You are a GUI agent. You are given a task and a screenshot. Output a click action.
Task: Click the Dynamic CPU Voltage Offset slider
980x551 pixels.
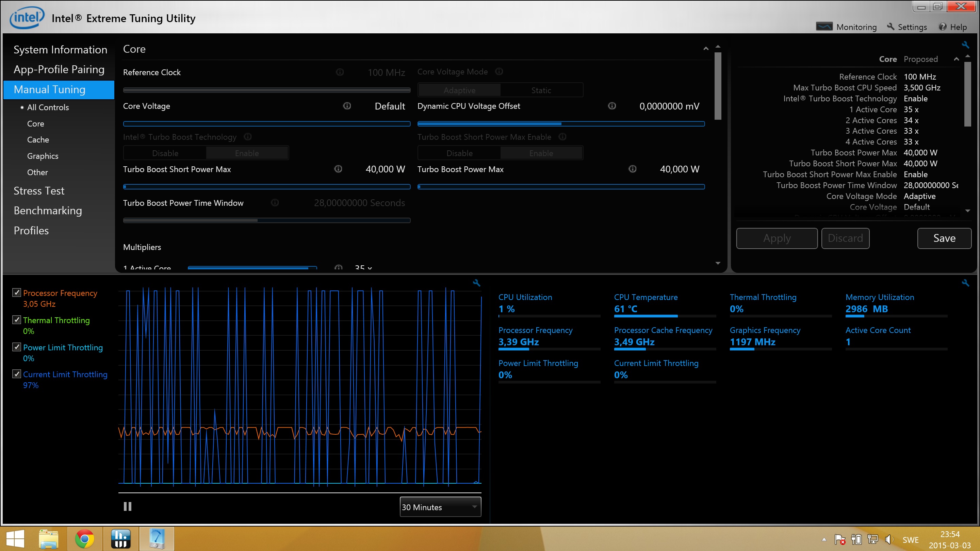[x=561, y=123]
